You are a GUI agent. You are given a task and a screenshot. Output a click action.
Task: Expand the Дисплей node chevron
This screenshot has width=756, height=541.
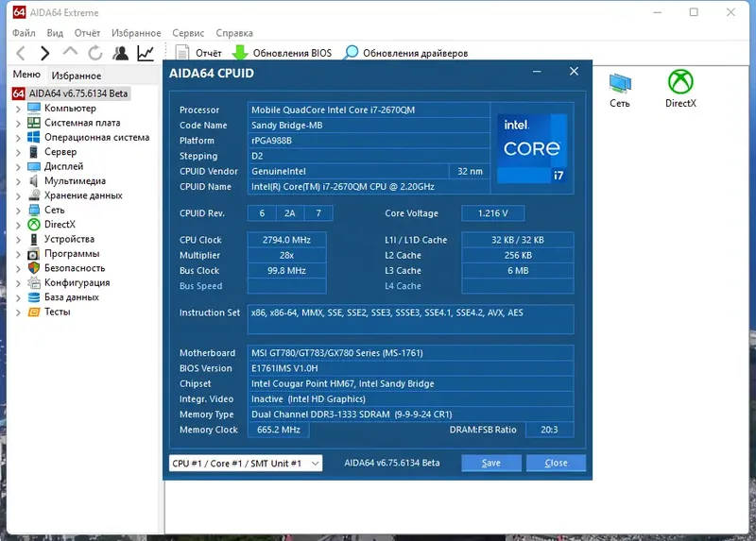click(x=18, y=167)
